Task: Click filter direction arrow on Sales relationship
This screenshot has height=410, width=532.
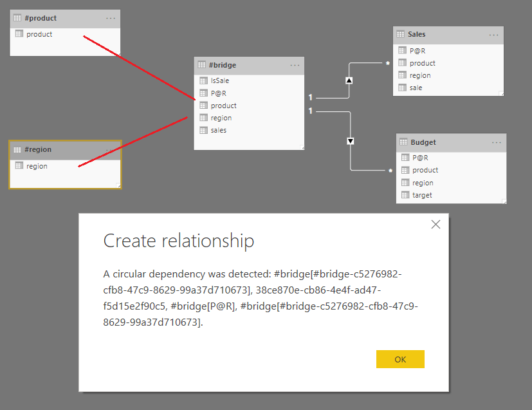Action: 349,80
